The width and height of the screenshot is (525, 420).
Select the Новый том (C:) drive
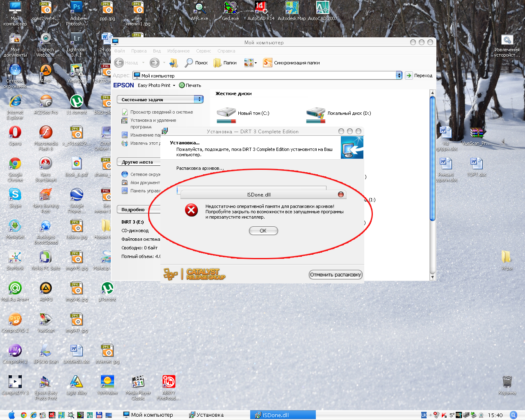click(243, 114)
